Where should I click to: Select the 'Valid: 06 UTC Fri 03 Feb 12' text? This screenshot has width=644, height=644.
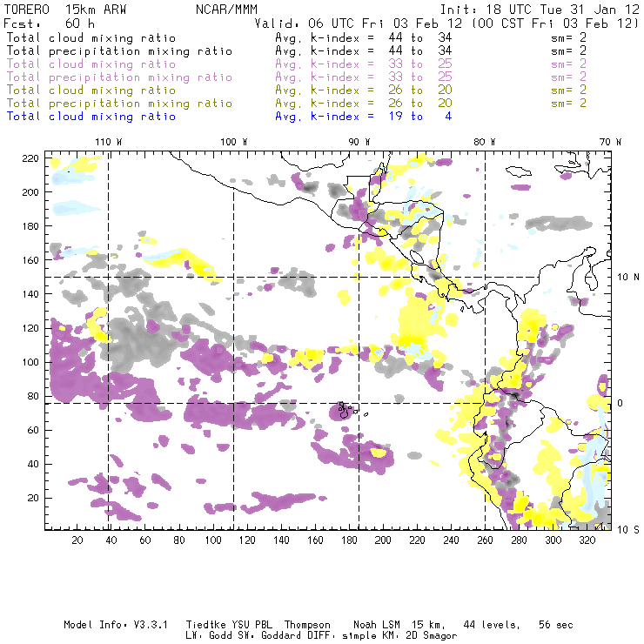(x=359, y=23)
